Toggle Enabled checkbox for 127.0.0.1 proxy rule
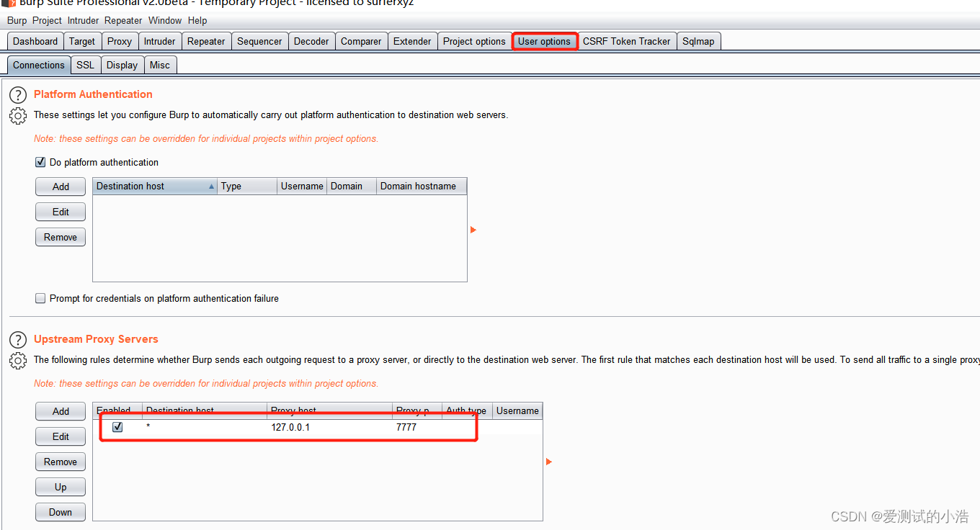The width and height of the screenshot is (980, 530). click(117, 427)
